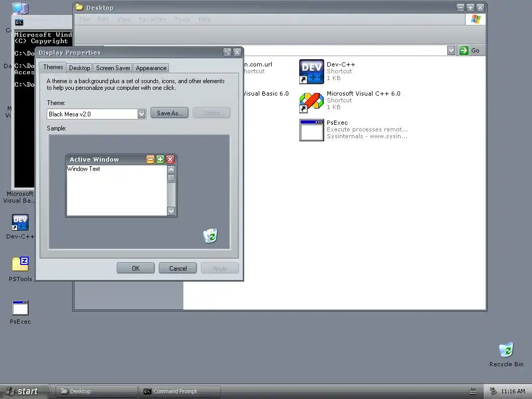This screenshot has width=532, height=399.
Task: Open the Recycle Bin on the desktop
Action: (x=506, y=350)
